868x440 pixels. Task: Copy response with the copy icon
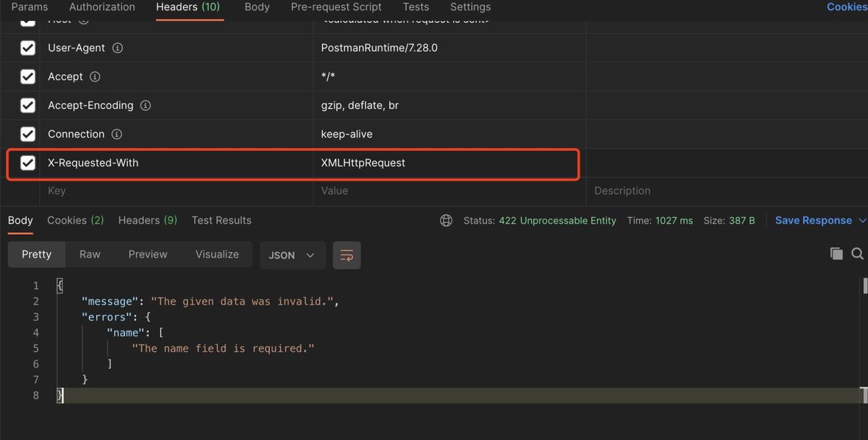point(836,254)
